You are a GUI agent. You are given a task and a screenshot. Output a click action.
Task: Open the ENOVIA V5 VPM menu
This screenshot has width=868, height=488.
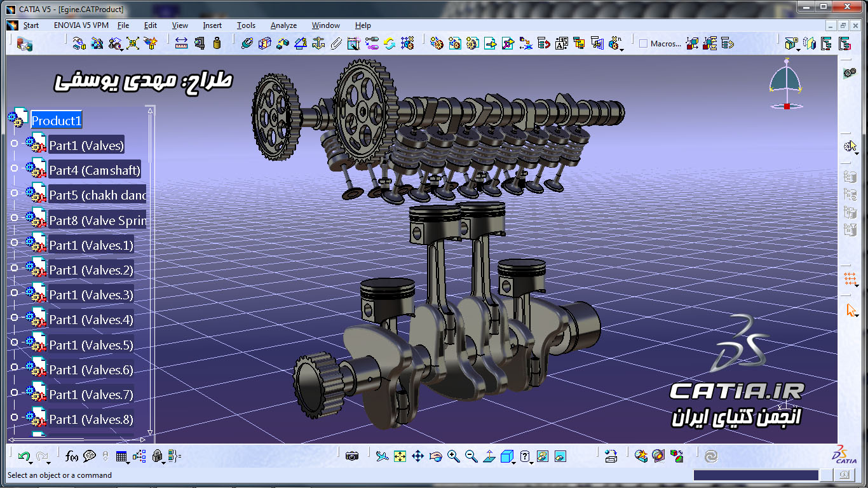[x=81, y=25]
